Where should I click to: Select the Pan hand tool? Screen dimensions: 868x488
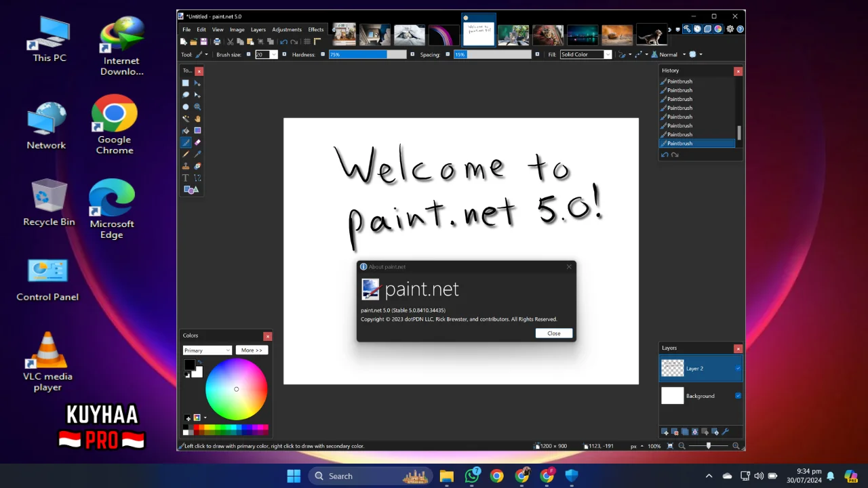click(197, 119)
